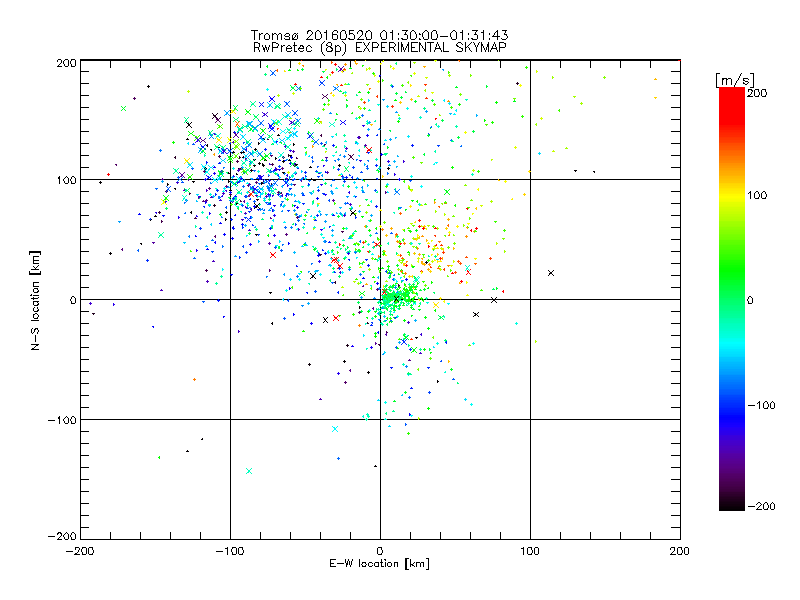Pick the yellow band of the velocity colorbar
This screenshot has height=600, width=800.
point(732,195)
